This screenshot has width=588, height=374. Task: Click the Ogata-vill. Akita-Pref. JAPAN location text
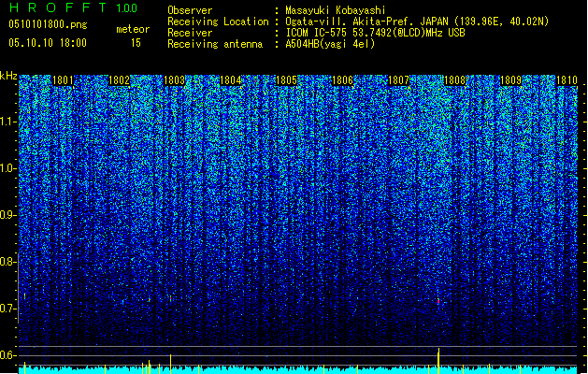(x=417, y=22)
